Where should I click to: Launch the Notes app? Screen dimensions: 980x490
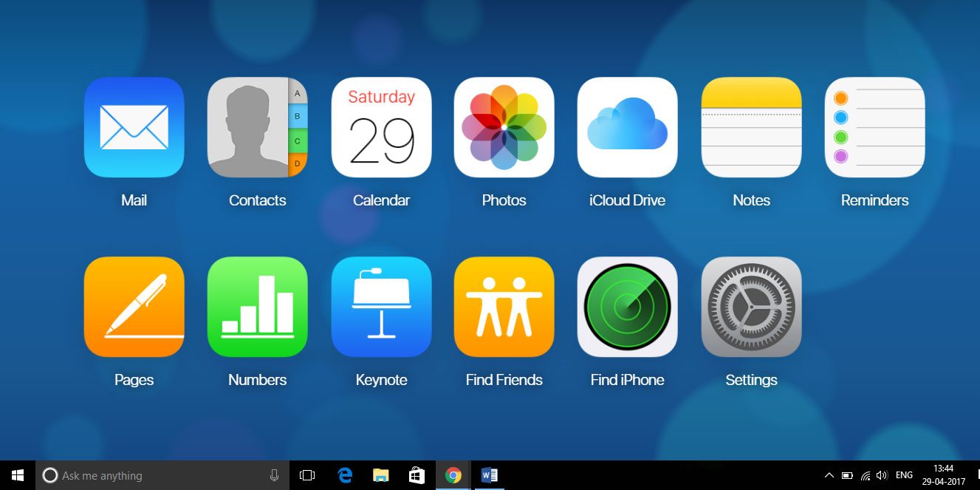[x=751, y=127]
